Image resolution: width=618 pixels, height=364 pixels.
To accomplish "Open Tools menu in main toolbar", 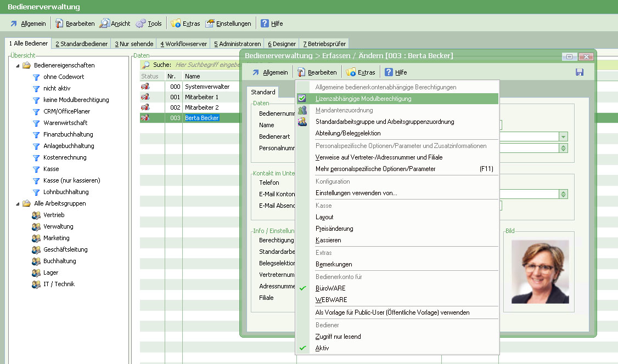I will (x=149, y=24).
